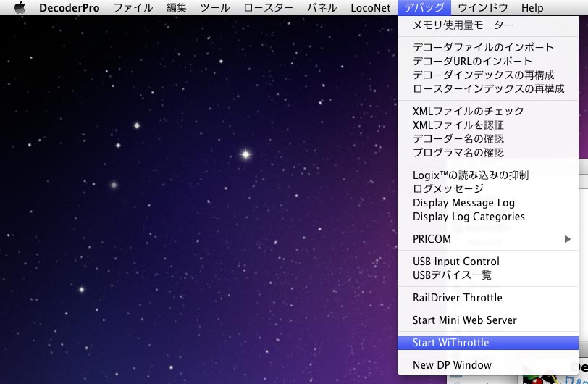Select デコーダー名の確認

point(488,139)
